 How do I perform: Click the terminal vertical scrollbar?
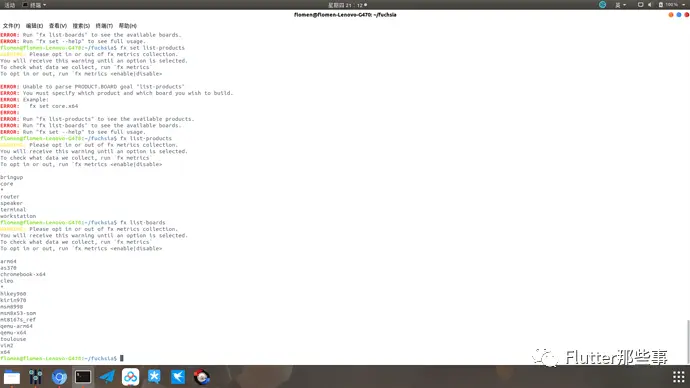688,342
